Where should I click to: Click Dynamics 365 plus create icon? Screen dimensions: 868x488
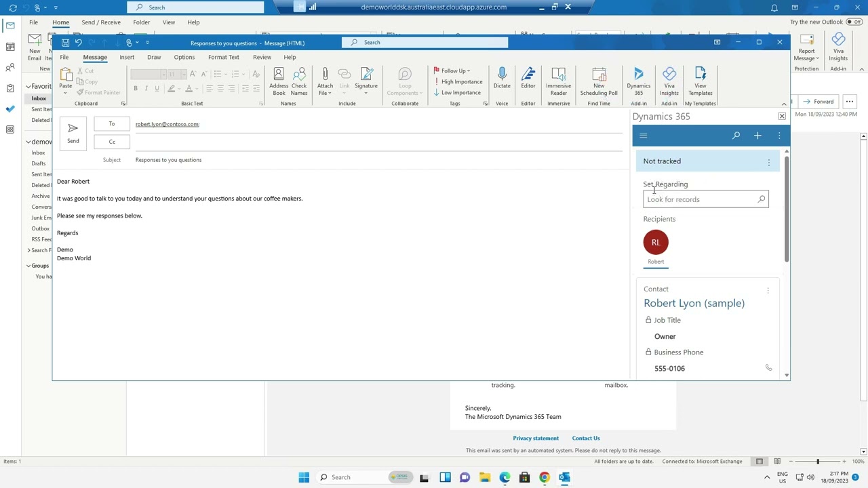pyautogui.click(x=757, y=136)
